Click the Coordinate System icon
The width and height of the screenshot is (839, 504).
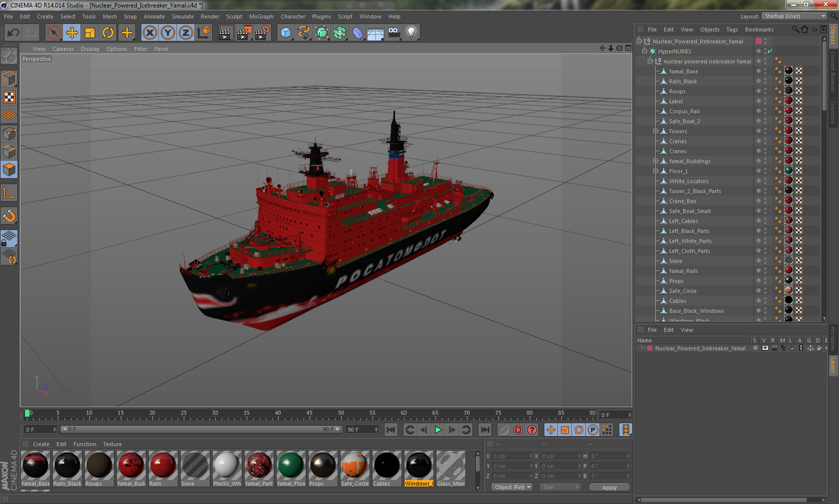coord(204,33)
